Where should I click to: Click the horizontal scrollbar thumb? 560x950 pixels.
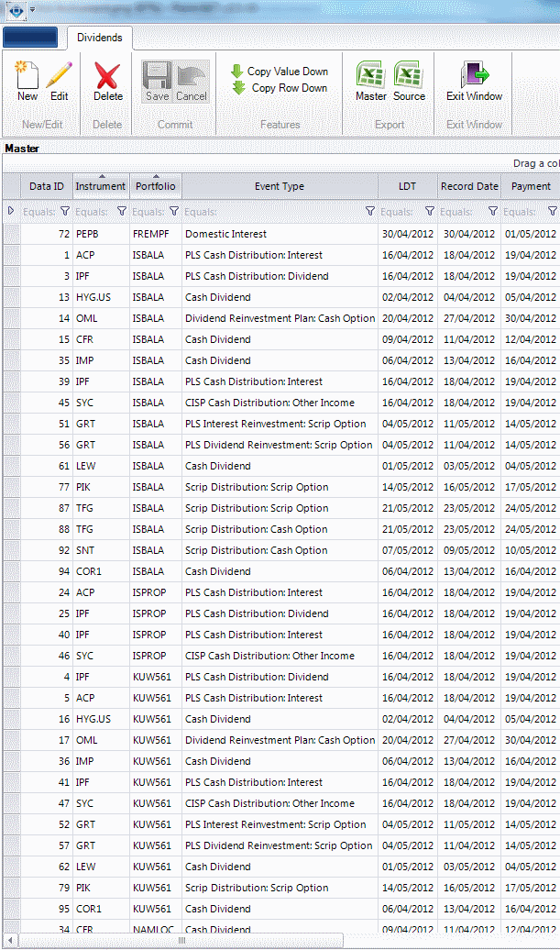(181, 940)
